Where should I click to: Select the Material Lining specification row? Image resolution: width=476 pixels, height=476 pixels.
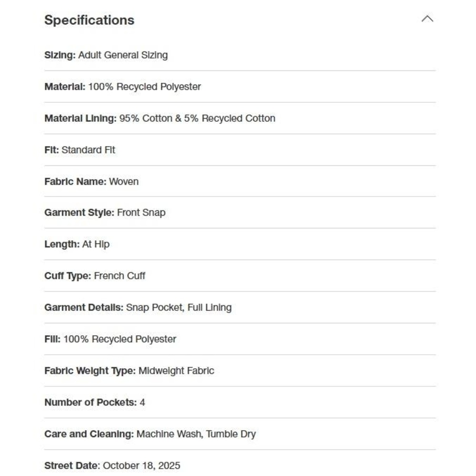point(240,118)
